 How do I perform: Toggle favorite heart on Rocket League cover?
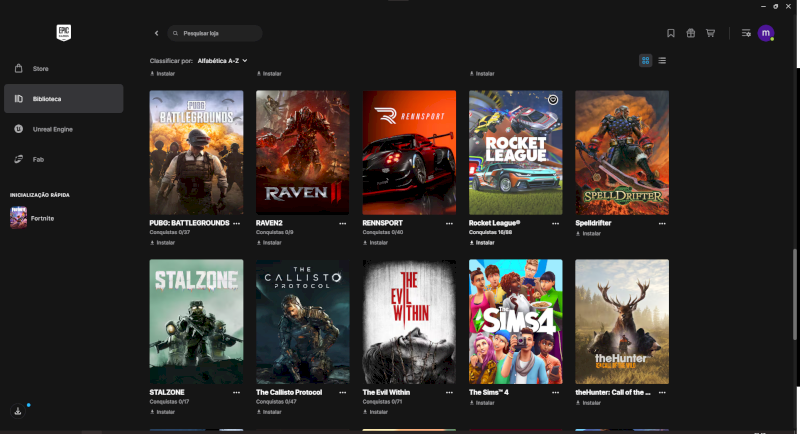(x=553, y=100)
